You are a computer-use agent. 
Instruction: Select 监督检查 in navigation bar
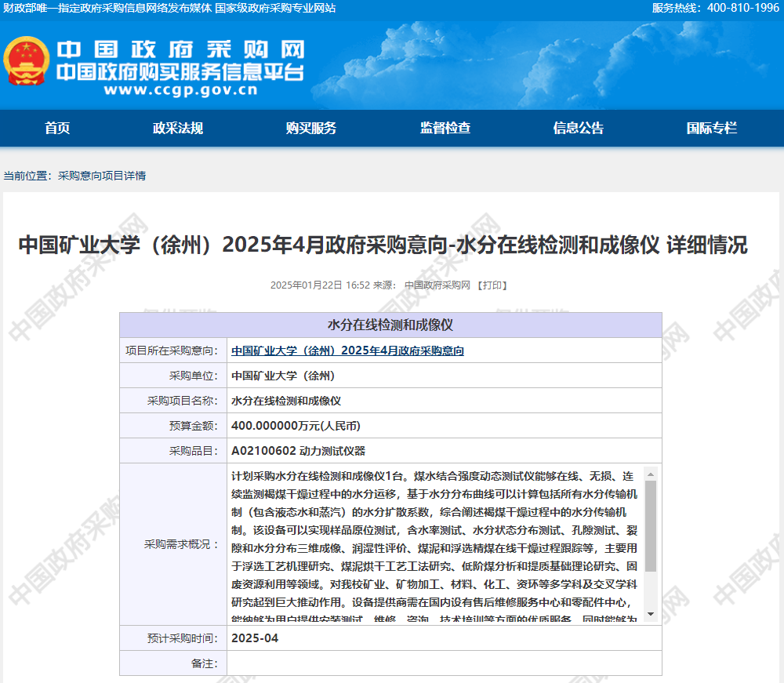[x=445, y=128]
